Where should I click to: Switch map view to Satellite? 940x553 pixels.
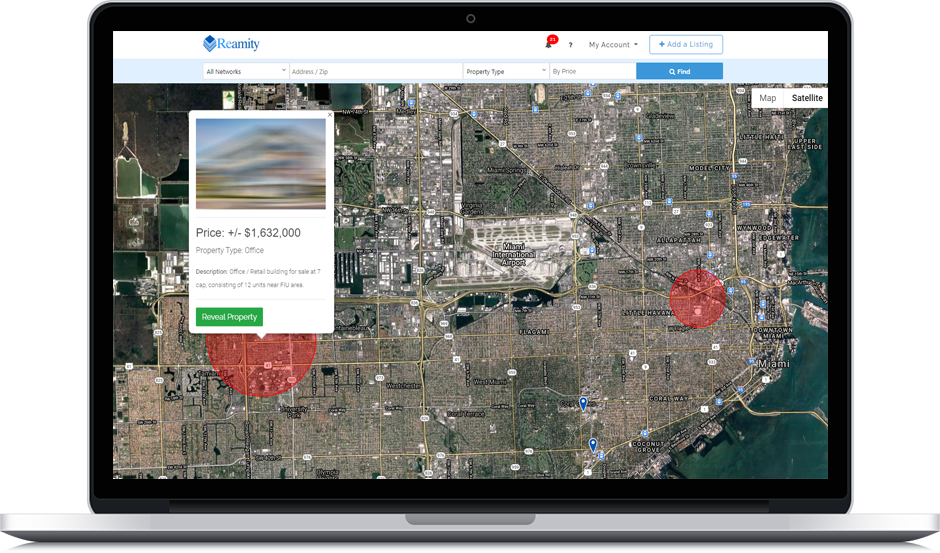point(806,98)
